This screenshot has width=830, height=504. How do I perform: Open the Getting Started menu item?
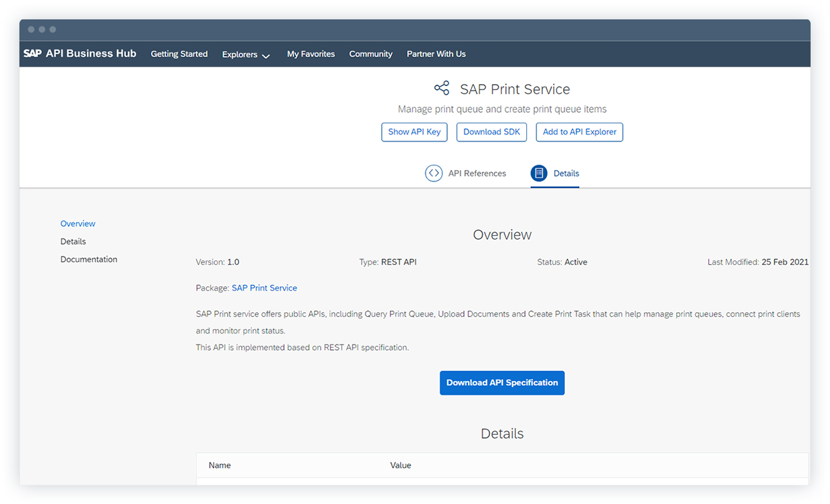pyautogui.click(x=179, y=54)
